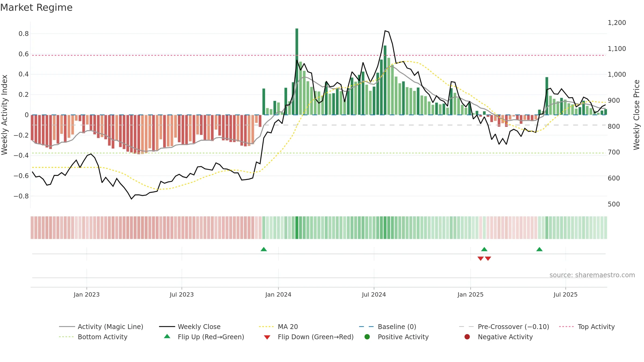Click the Market Regime chart title
The image size is (644, 362).
(36, 8)
